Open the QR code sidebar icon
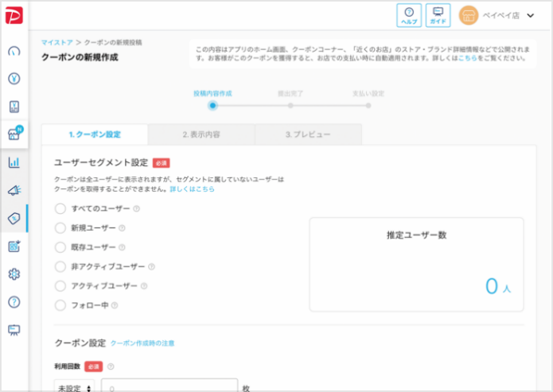 point(14,246)
